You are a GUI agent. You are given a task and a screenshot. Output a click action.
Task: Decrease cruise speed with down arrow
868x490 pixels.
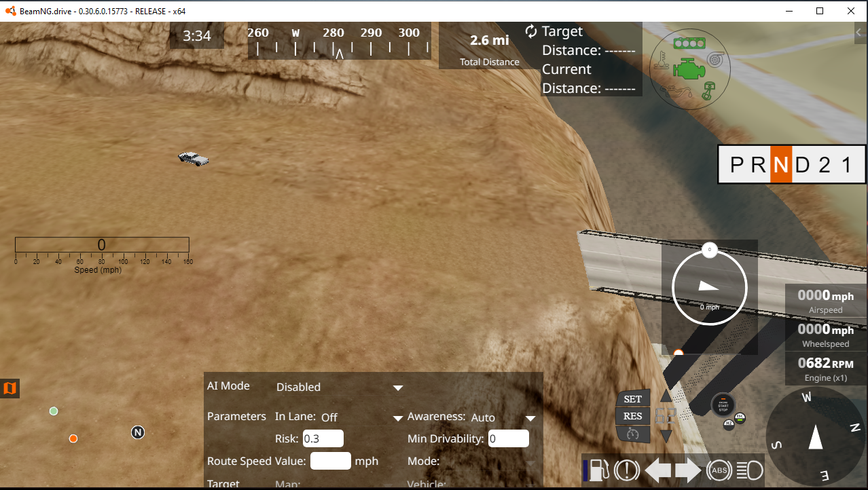tap(666, 436)
